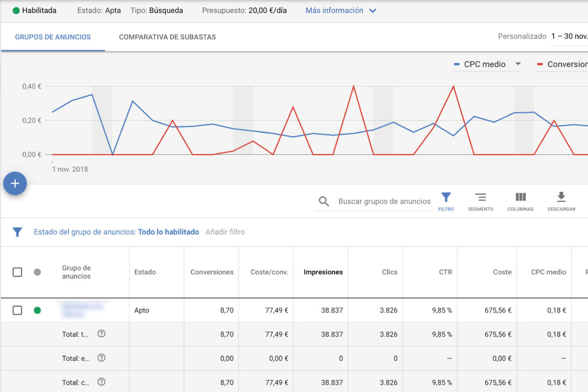The image size is (588, 392).
Task: Click the Todo lo habilitado filter link
Action: point(168,231)
